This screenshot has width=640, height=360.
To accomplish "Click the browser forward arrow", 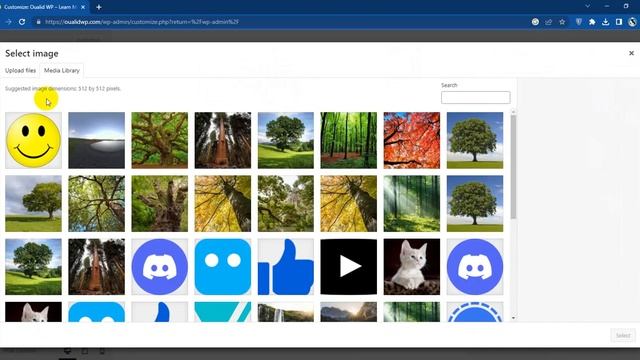I will tap(8, 22).
